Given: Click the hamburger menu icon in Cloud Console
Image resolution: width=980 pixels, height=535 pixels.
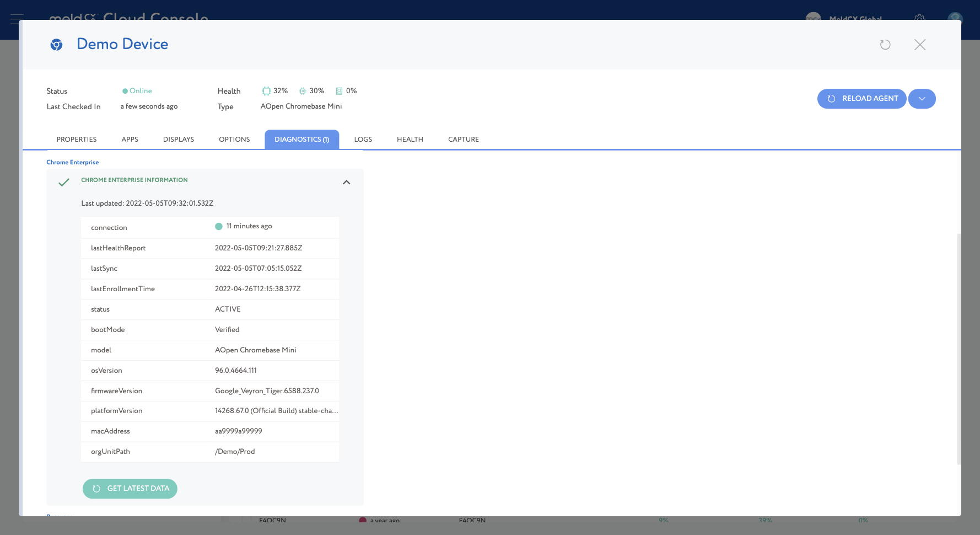Looking at the screenshot, I should (x=17, y=19).
